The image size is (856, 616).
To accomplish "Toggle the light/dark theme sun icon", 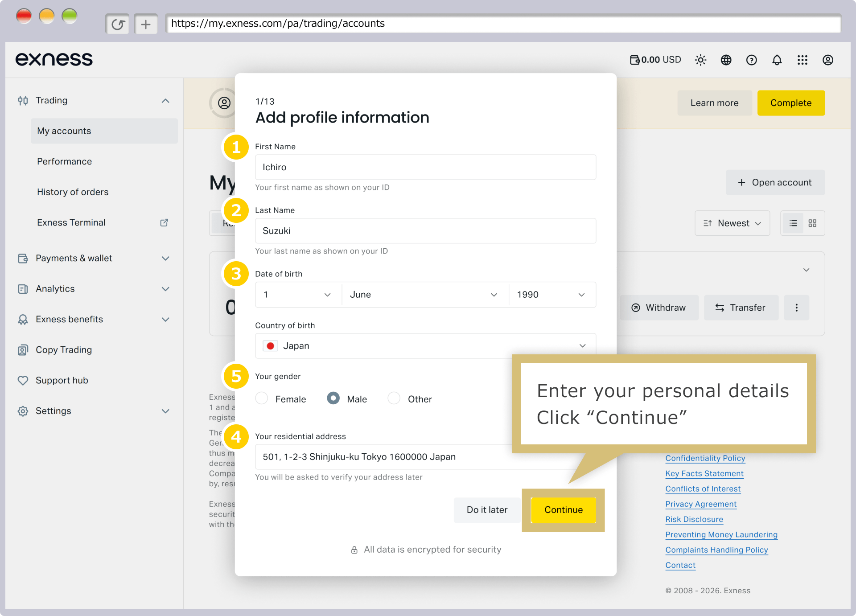I will [x=700, y=60].
